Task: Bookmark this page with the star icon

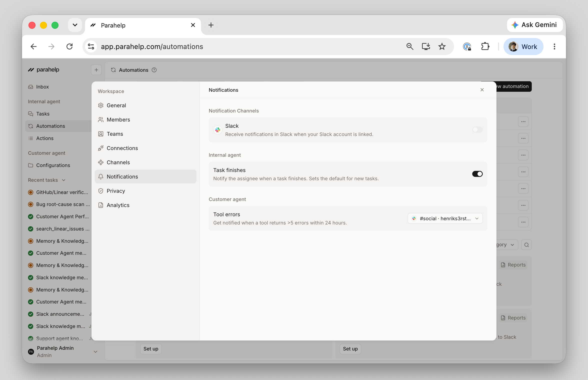Action: (442, 46)
